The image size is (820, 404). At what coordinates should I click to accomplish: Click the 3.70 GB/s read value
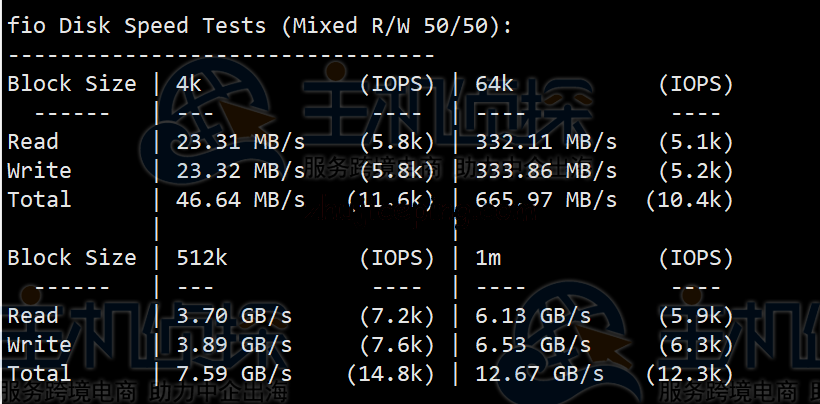[x=234, y=316]
